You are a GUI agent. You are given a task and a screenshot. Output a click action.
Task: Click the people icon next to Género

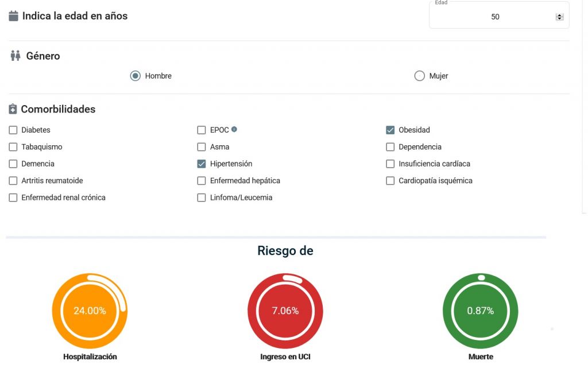click(x=16, y=56)
